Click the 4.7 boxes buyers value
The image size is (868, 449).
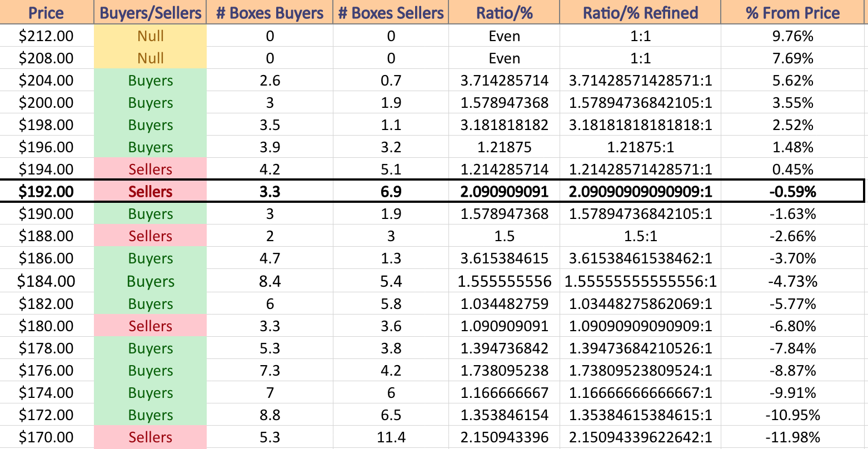pos(270,258)
